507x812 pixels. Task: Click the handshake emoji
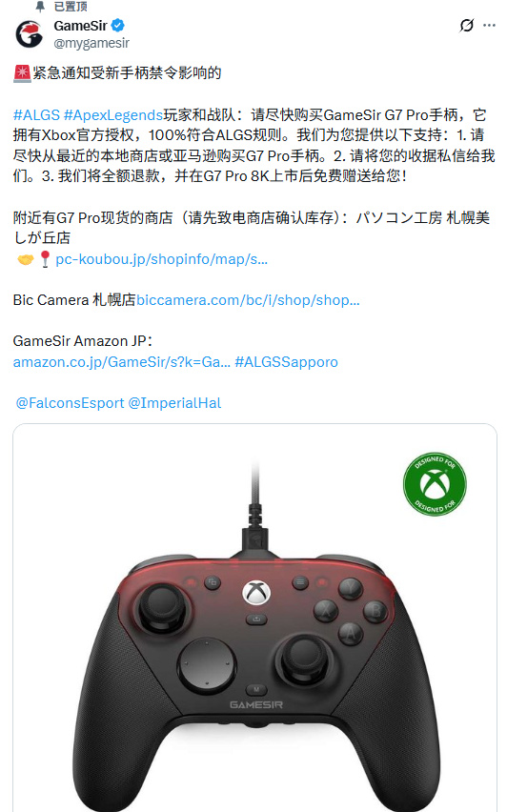click(x=26, y=259)
